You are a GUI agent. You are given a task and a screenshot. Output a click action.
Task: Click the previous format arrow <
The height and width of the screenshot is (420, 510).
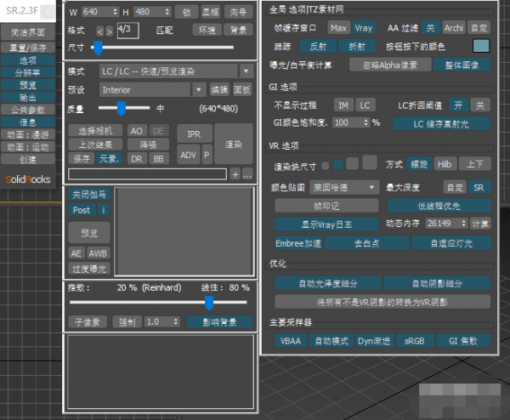pyautogui.click(x=99, y=31)
